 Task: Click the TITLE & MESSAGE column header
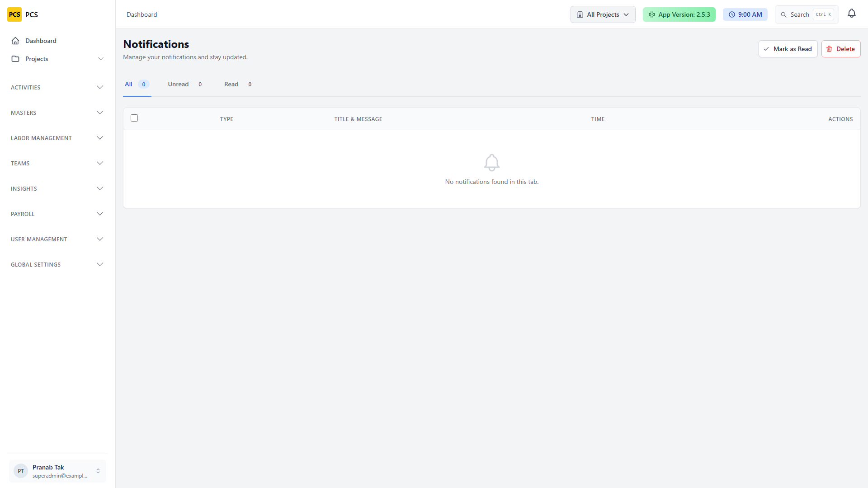[359, 119]
